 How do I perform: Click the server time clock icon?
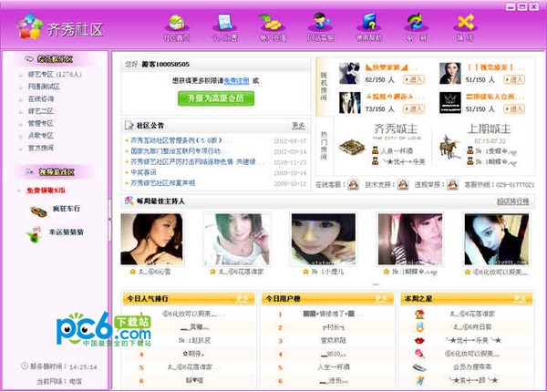25,366
